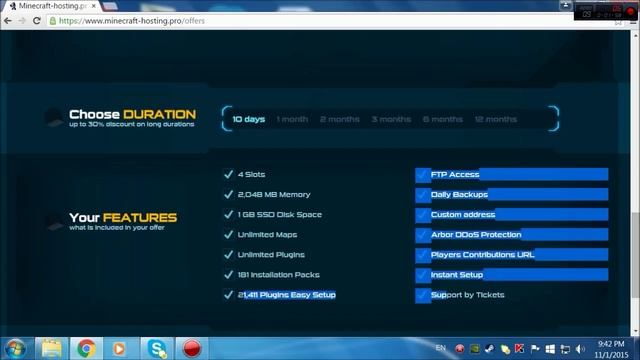Click the checkmark beside Daily Backups
This screenshot has height=360, width=640.
click(422, 194)
